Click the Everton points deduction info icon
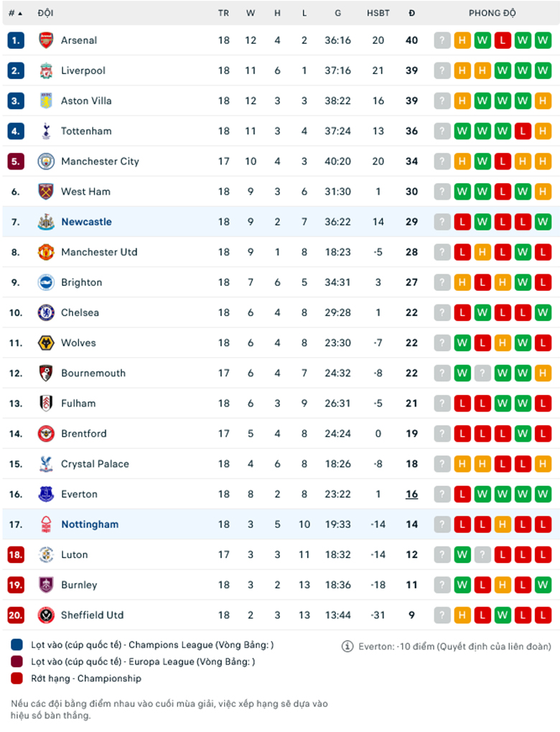This screenshot has width=560, height=732. coord(347,646)
